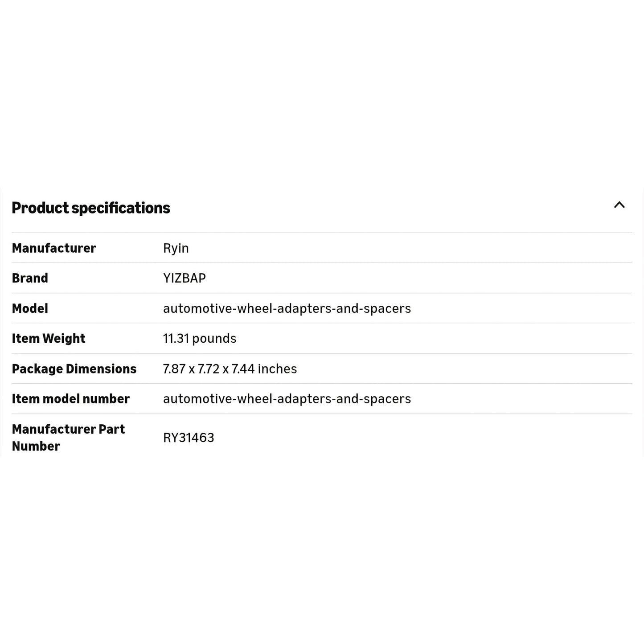
Task: Click the Ryin manufacturer value
Action: tap(176, 248)
